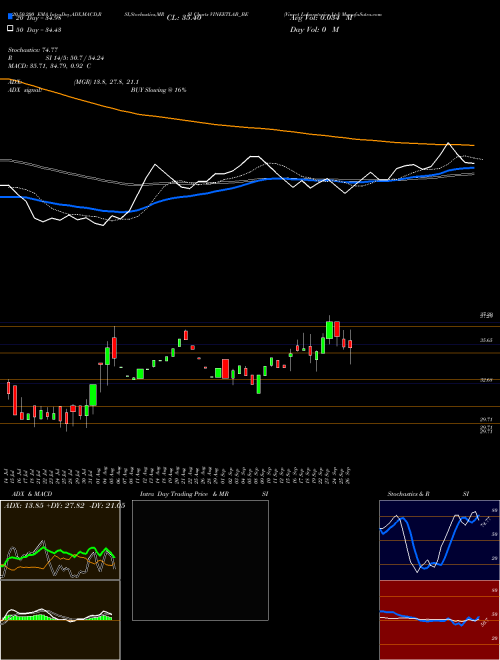Open the ADX indicator chart panel
This screenshot has width=500, height=660.
[x=60, y=540]
